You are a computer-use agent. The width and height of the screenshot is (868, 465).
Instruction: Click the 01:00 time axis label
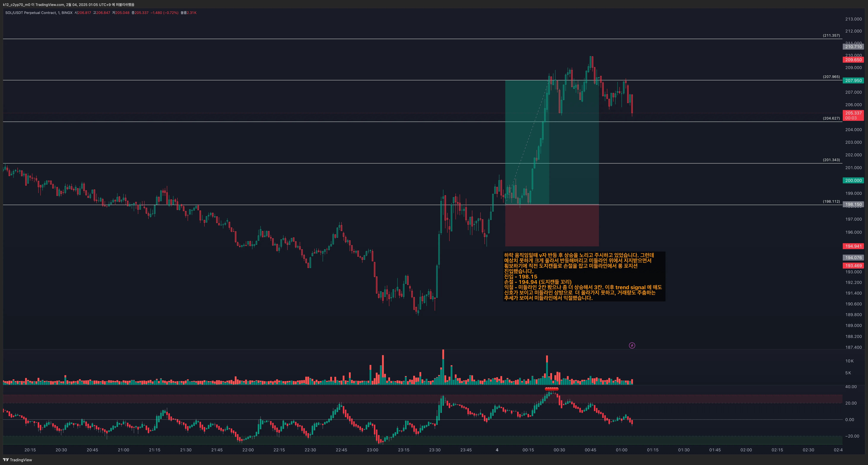622,450
